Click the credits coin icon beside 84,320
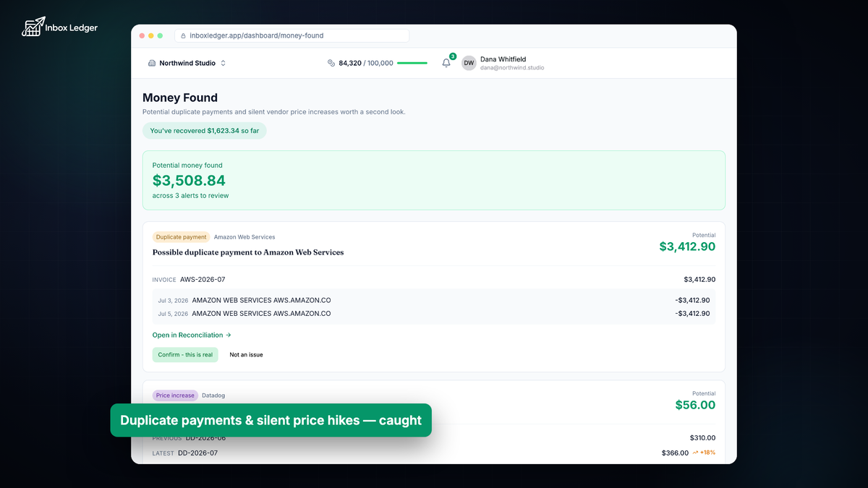The width and height of the screenshot is (868, 488). click(x=331, y=63)
